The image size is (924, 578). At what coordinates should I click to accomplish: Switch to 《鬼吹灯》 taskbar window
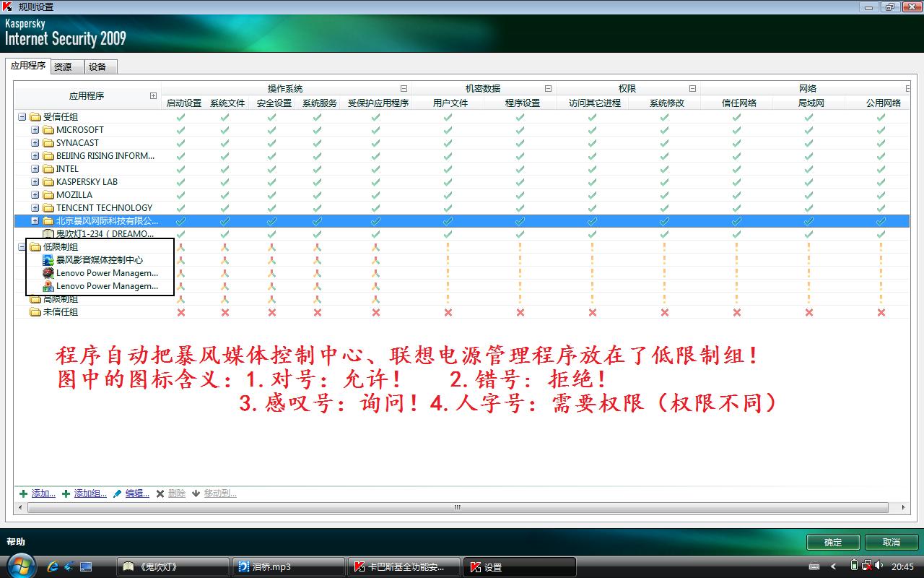[173, 567]
